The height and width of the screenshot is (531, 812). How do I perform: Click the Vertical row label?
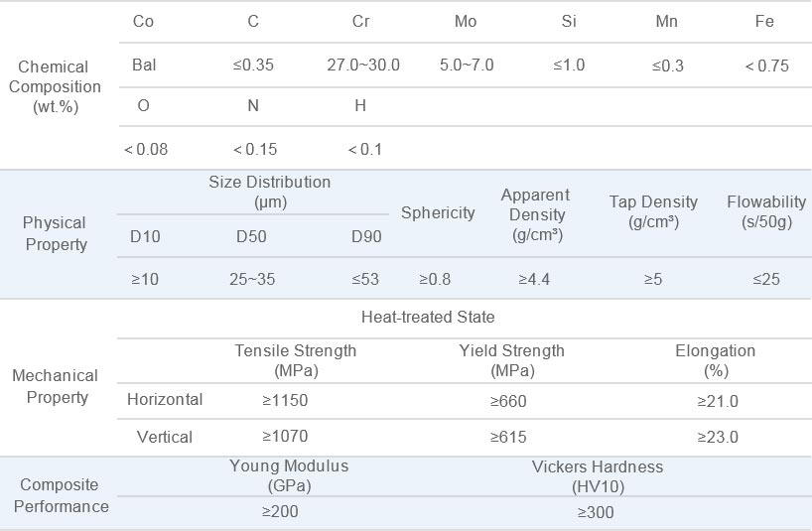(165, 437)
